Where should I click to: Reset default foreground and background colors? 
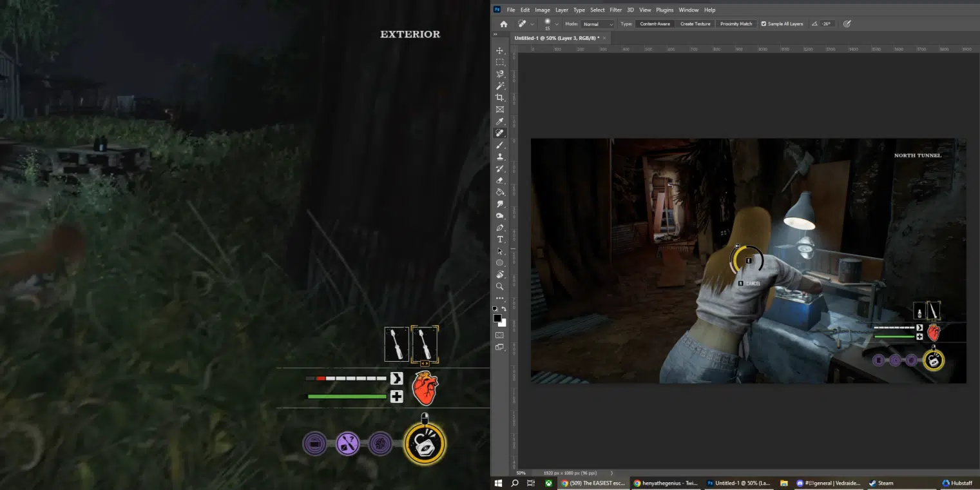tap(495, 309)
